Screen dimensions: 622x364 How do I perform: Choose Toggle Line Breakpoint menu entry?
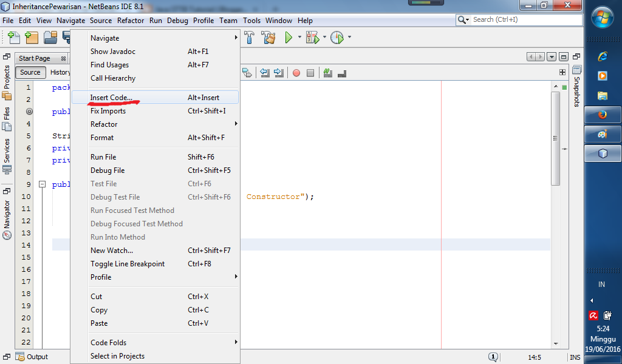155,264
